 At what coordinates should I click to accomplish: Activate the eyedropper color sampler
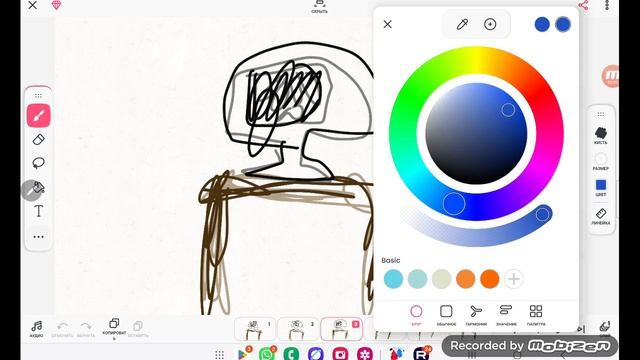tap(462, 24)
